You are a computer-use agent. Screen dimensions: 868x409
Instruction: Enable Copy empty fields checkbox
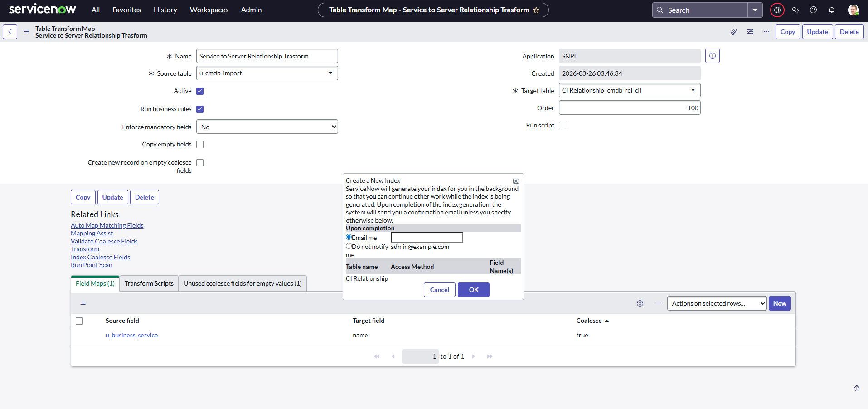pyautogui.click(x=200, y=145)
